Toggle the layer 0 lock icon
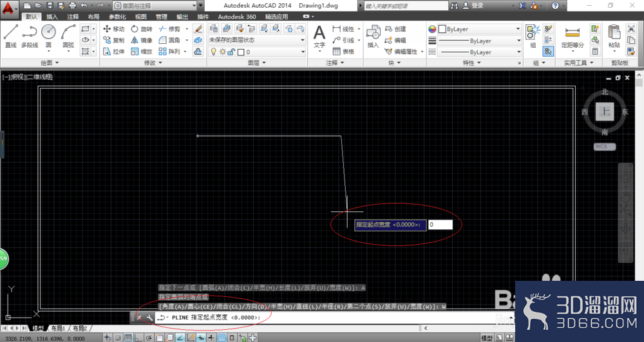 pos(231,52)
